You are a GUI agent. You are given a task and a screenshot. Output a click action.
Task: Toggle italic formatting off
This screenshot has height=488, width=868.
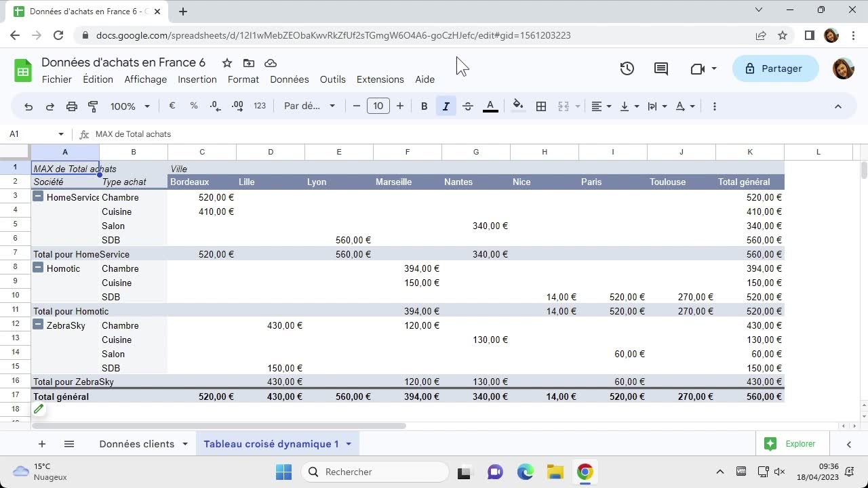click(x=446, y=106)
